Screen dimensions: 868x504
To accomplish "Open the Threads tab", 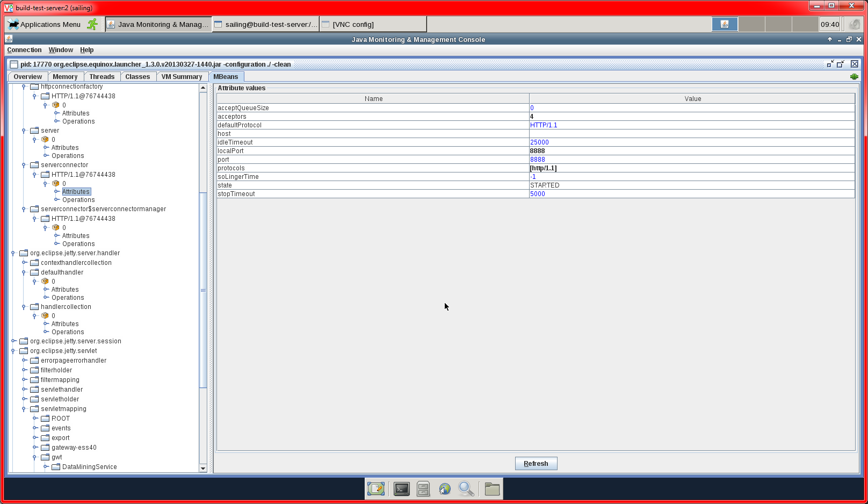I will click(x=102, y=77).
